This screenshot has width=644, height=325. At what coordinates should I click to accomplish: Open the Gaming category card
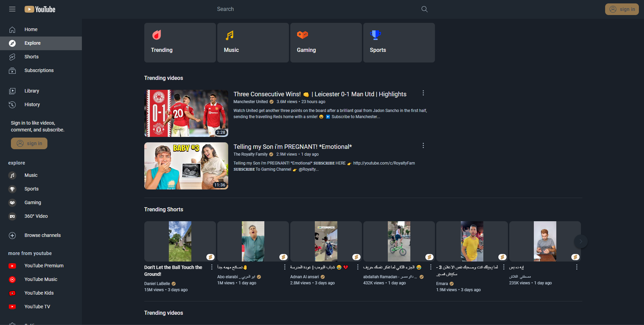[x=326, y=43]
